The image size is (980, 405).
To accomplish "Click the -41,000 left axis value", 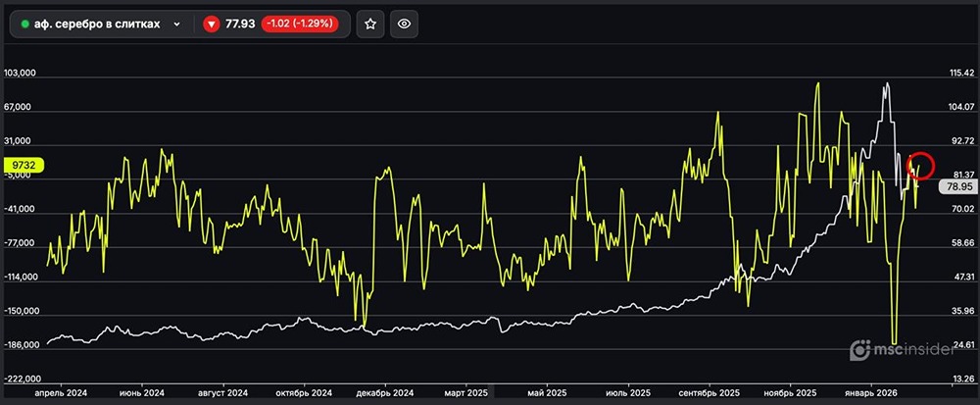I will [20, 210].
